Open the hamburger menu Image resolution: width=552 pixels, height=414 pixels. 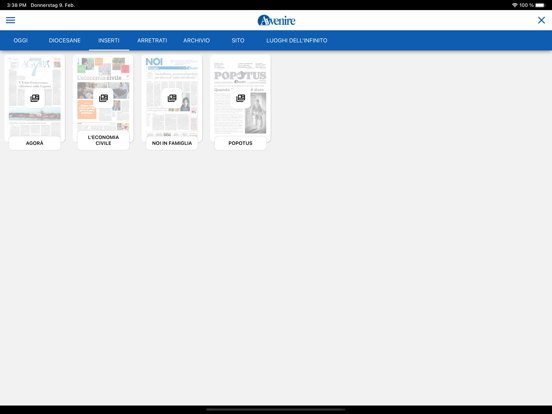click(11, 20)
